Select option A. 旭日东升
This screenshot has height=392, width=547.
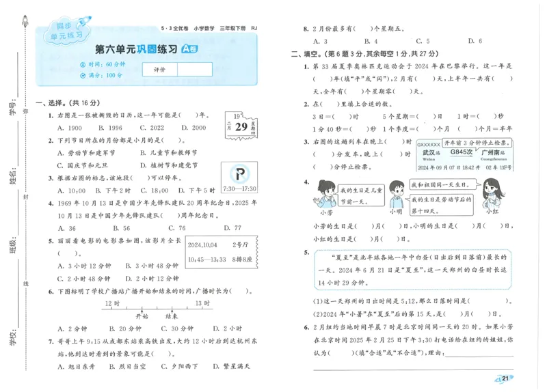[76, 367]
